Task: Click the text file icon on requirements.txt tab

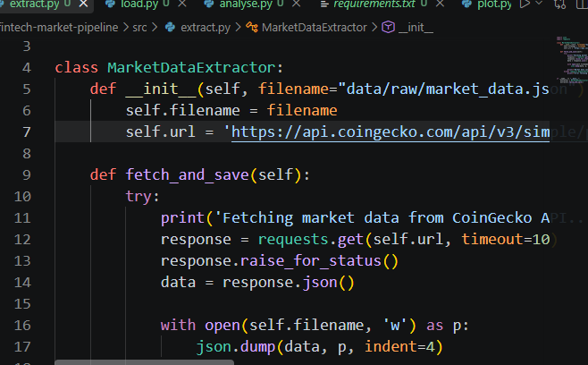Action: tap(324, 4)
